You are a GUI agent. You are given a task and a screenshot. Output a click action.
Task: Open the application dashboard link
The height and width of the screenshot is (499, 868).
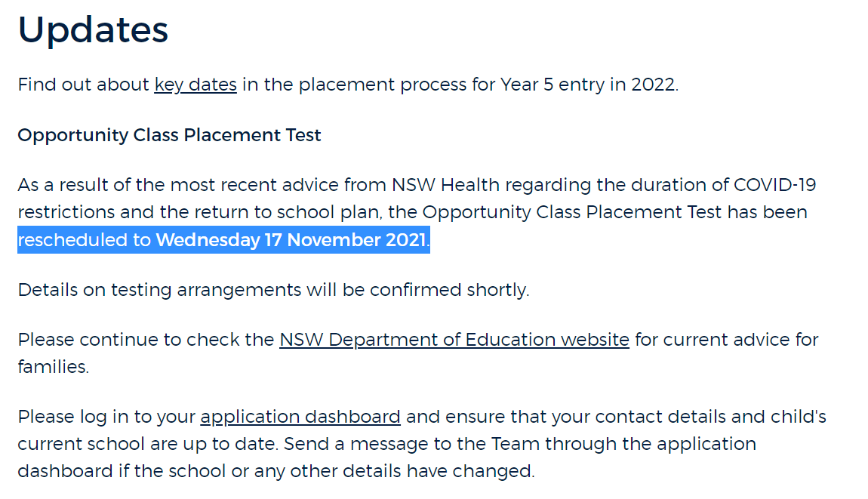[x=300, y=417]
